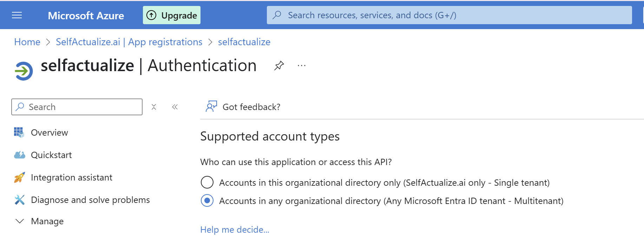Focus the sidebar menu Search field
Screen dimensions: 644x239
point(77,107)
